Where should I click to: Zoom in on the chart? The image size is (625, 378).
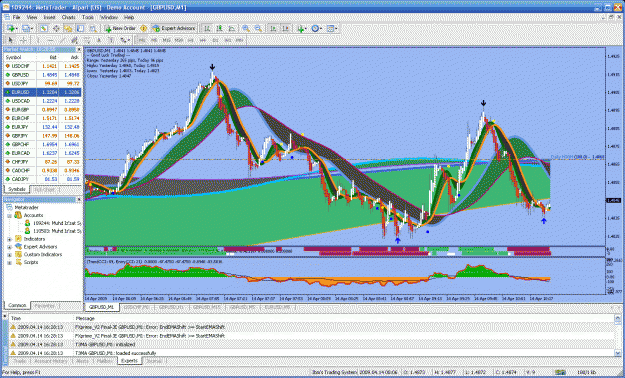coord(246,28)
